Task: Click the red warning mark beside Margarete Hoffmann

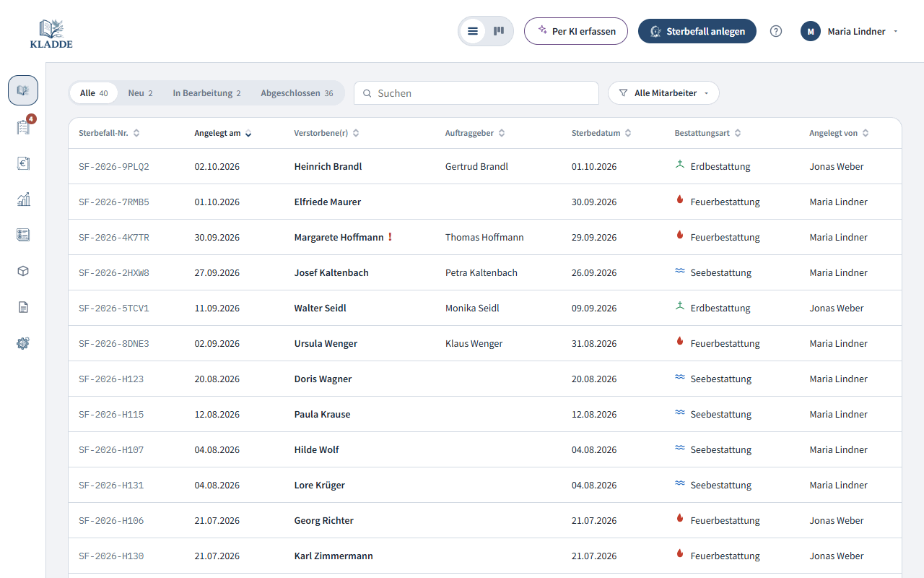Action: 390,237
